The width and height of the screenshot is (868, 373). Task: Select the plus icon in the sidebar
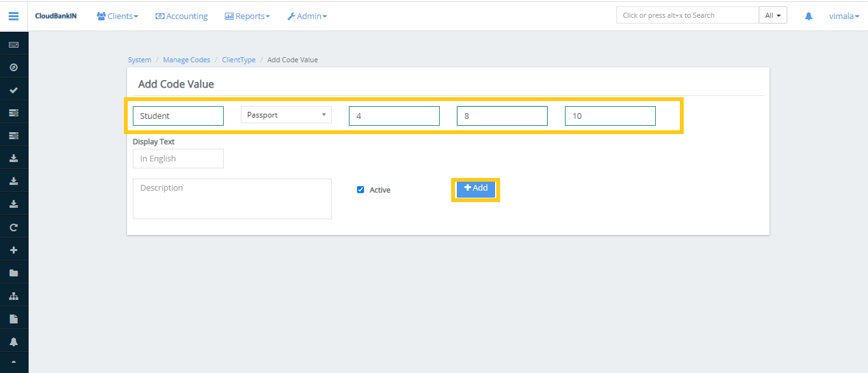tap(14, 249)
